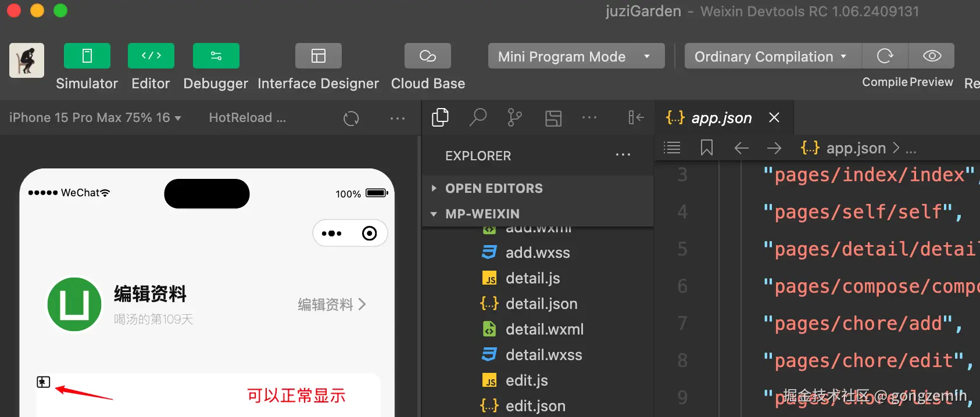Open the Ordinary Compilation dropdown
The image size is (980, 417).
click(x=772, y=56)
